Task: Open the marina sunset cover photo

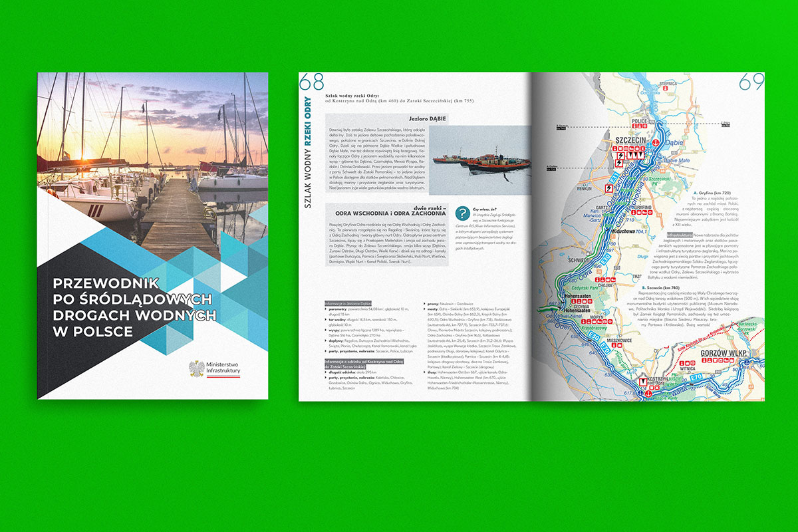Action: coord(153,146)
